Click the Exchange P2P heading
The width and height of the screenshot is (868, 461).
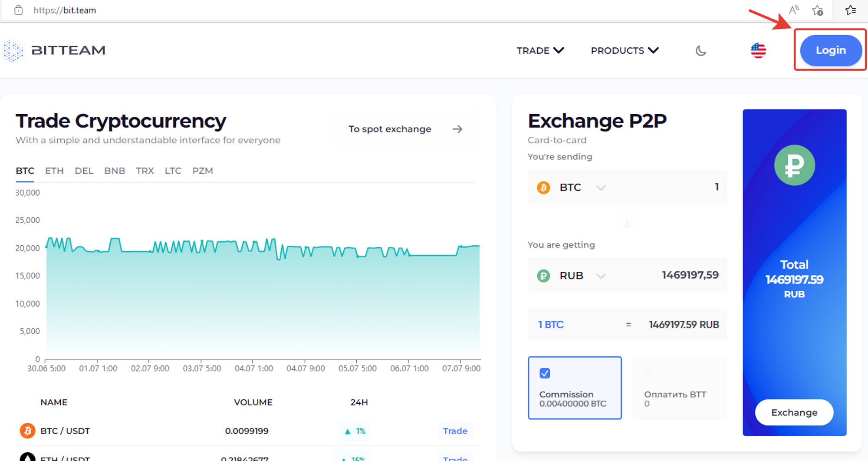(597, 121)
